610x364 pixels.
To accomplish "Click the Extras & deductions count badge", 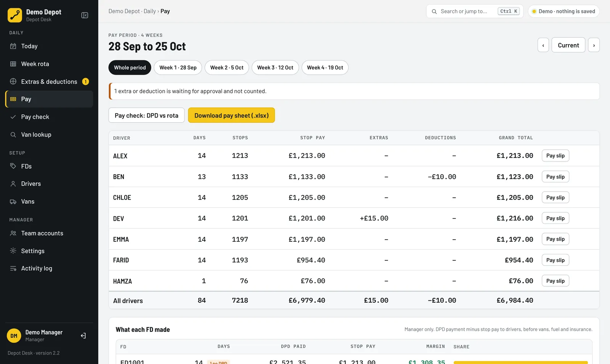I will tap(85, 81).
